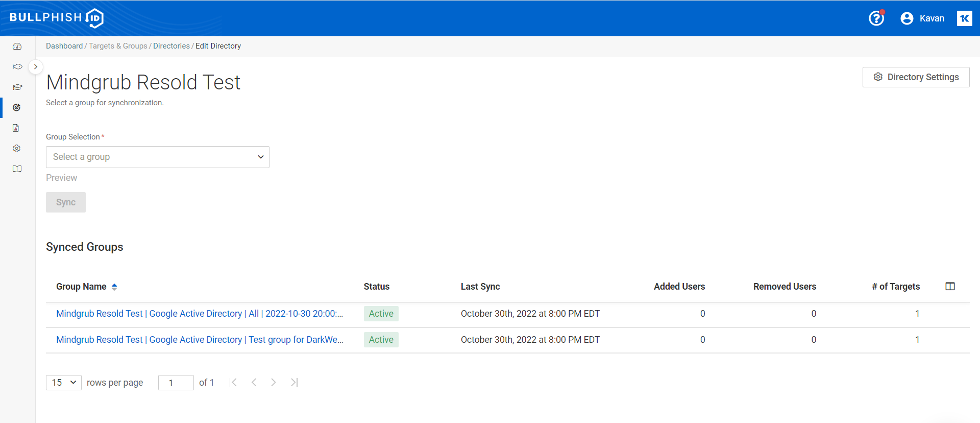The width and height of the screenshot is (980, 423).
Task: Go to last page arrow
Action: click(x=294, y=383)
